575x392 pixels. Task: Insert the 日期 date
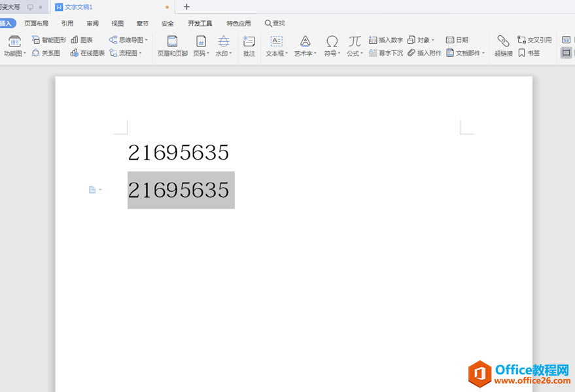click(457, 40)
